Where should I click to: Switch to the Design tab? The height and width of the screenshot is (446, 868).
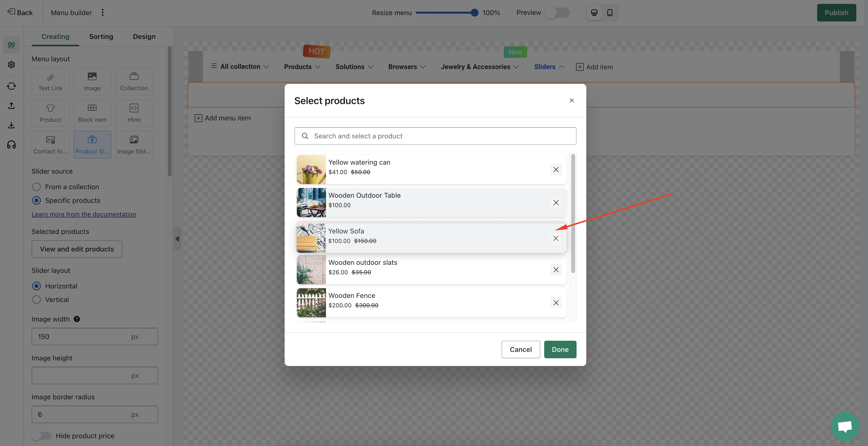click(x=144, y=36)
